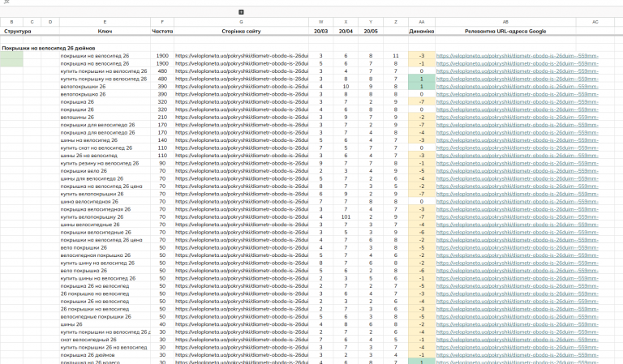Click the '20/03' date header cell
Screen dimensions: 623x364
(x=320, y=31)
